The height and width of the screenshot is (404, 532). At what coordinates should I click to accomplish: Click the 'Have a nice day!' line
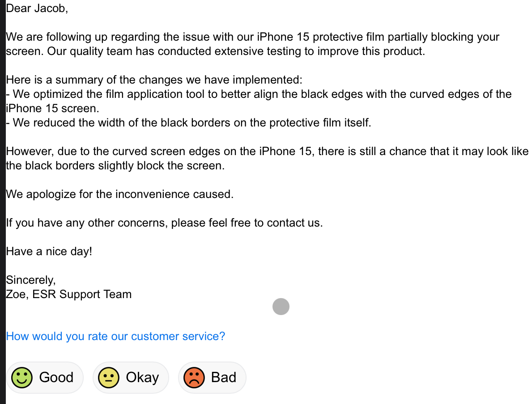[x=49, y=252]
